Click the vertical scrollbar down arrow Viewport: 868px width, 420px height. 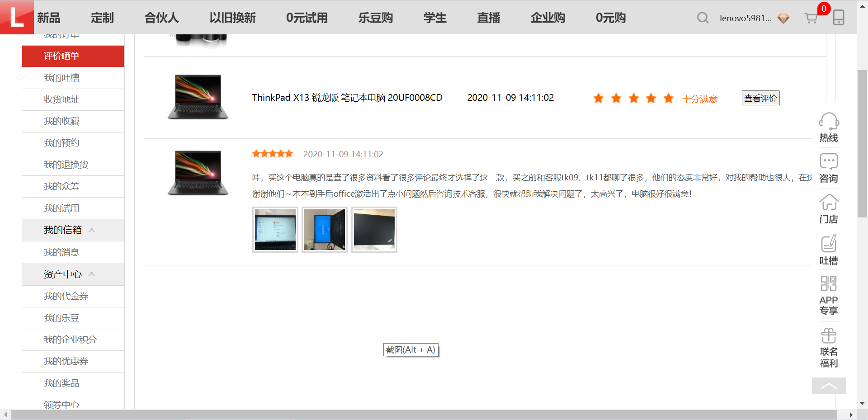[863, 403]
